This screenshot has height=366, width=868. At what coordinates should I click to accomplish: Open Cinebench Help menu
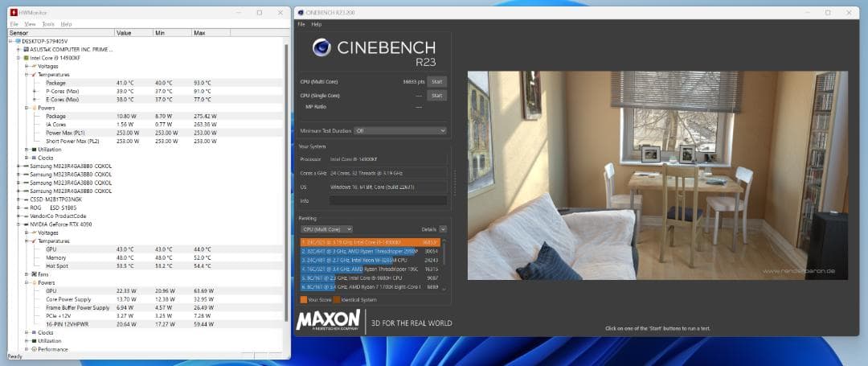(x=316, y=24)
